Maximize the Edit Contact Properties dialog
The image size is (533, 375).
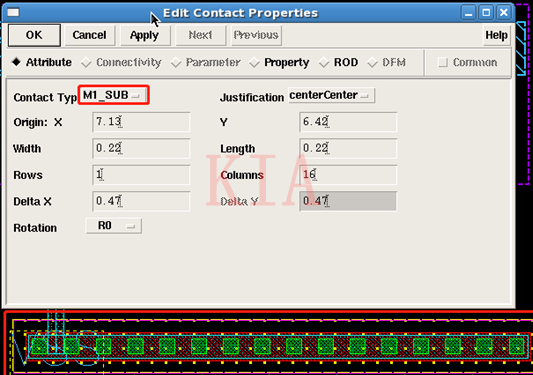(486, 13)
